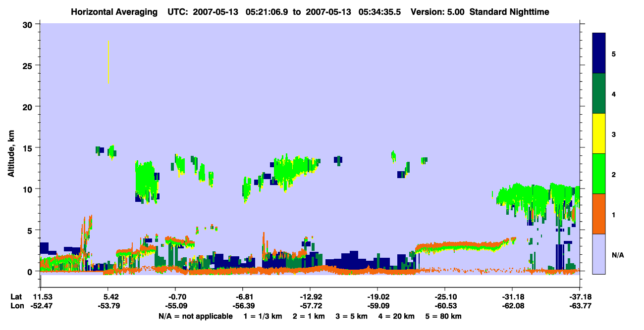Click the bright green colorbar segment labeled 2
Viewport: 644px width, 330px height.
599,174
